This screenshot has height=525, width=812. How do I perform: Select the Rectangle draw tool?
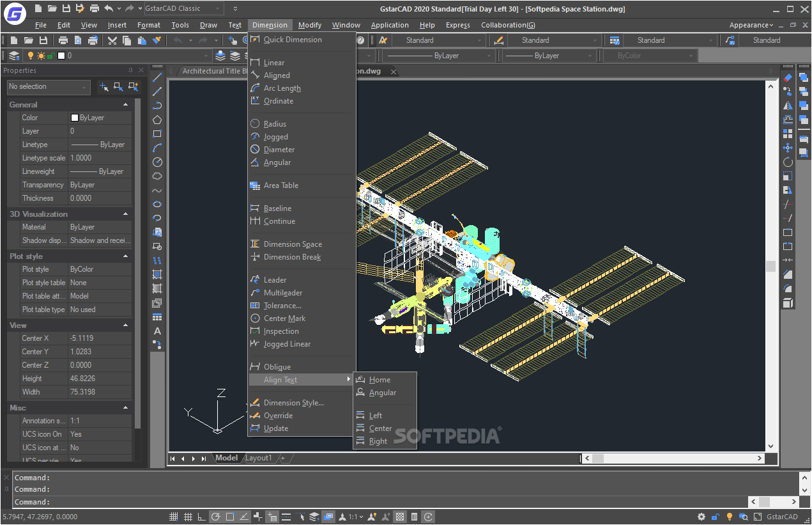157,134
